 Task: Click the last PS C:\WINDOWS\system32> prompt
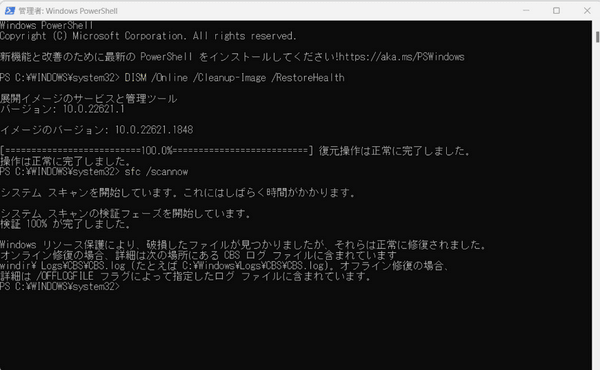coord(60,287)
